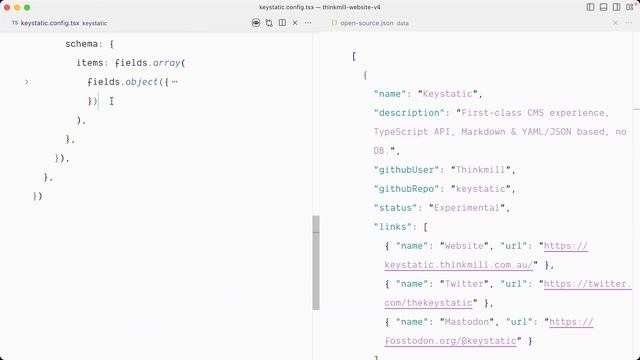Screen dimensions: 640x360
Task: Click the window title keystatic.config.tsx
Action: coord(287,7)
